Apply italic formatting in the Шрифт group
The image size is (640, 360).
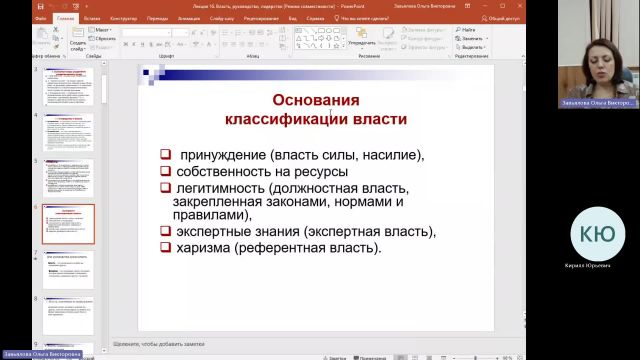(x=134, y=44)
